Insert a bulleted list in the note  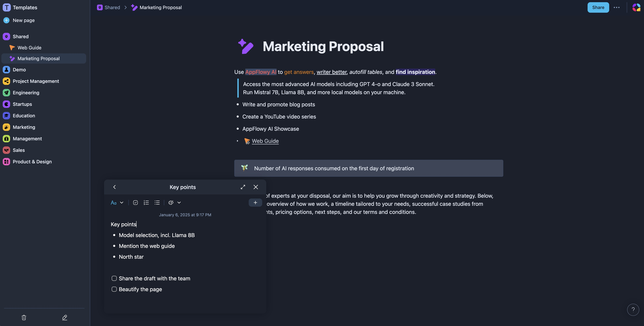[x=157, y=203]
